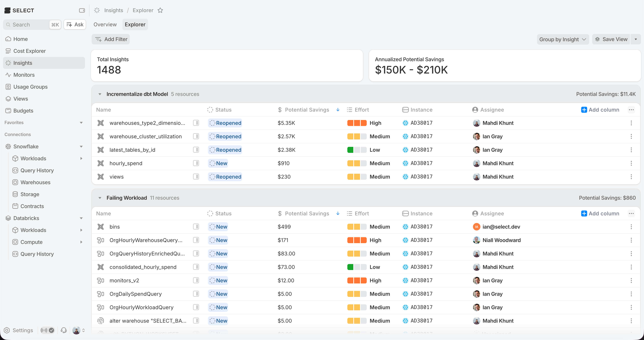The image size is (644, 340).
Task: Click the Add Filter button
Action: (111, 39)
